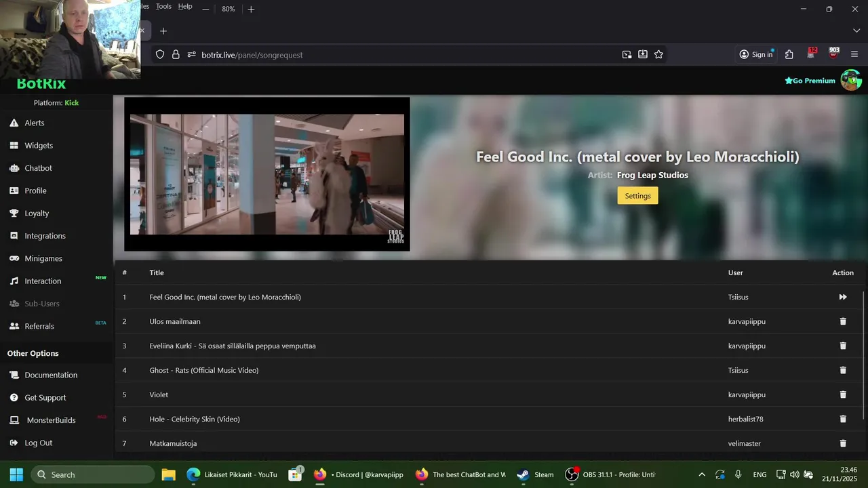Open the user avatar in header
This screenshot has width=868, height=488.
coord(851,80)
